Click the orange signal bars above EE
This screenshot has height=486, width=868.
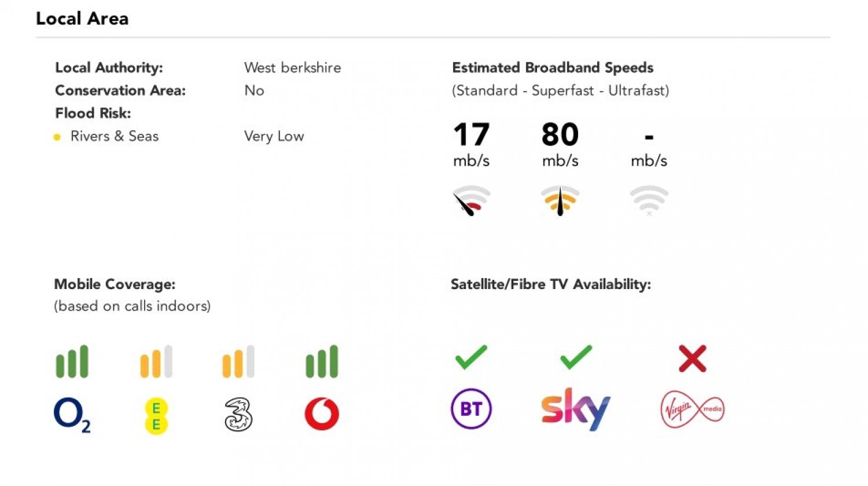tap(156, 361)
